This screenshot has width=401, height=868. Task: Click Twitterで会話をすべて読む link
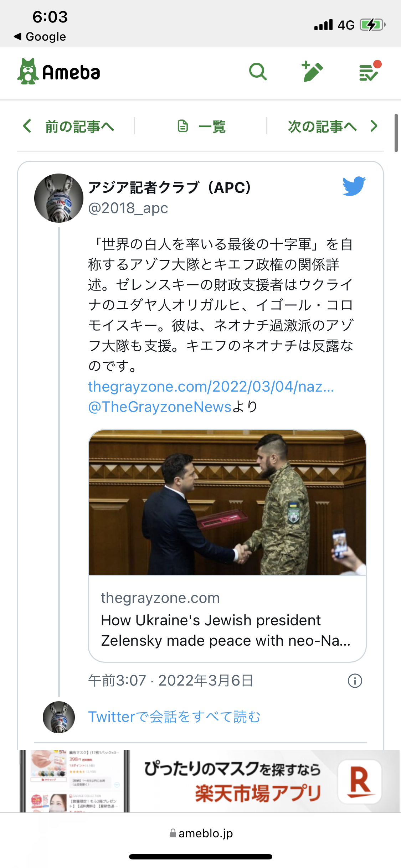(x=174, y=717)
